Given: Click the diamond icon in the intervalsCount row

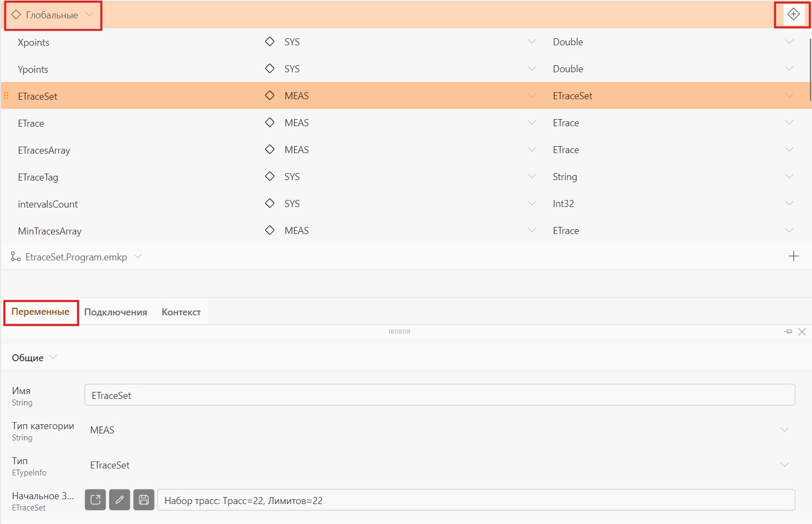Looking at the screenshot, I should click(270, 203).
